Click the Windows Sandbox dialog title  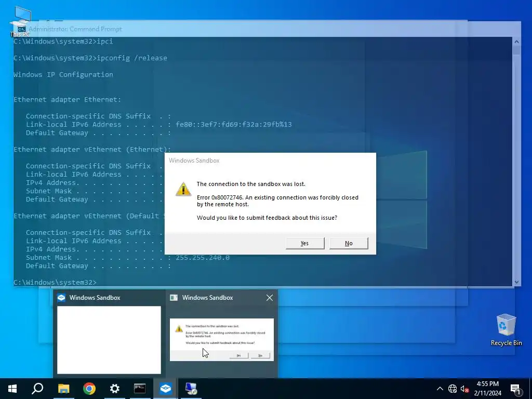point(194,161)
